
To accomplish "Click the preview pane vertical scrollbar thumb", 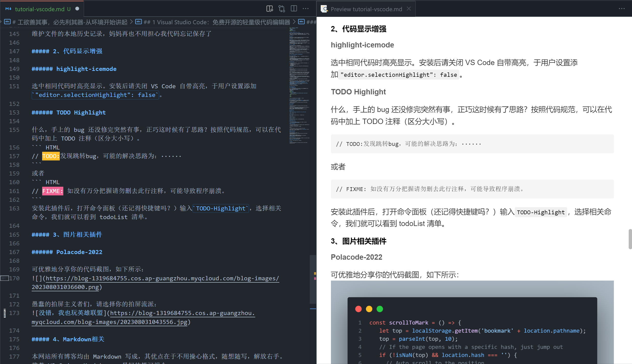I will [630, 239].
